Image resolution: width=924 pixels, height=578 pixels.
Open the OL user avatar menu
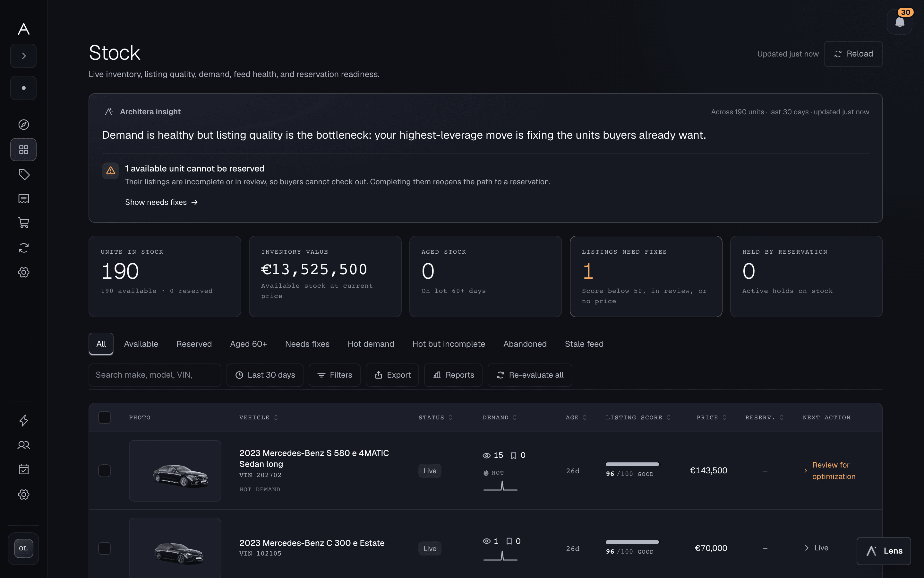coord(23,548)
